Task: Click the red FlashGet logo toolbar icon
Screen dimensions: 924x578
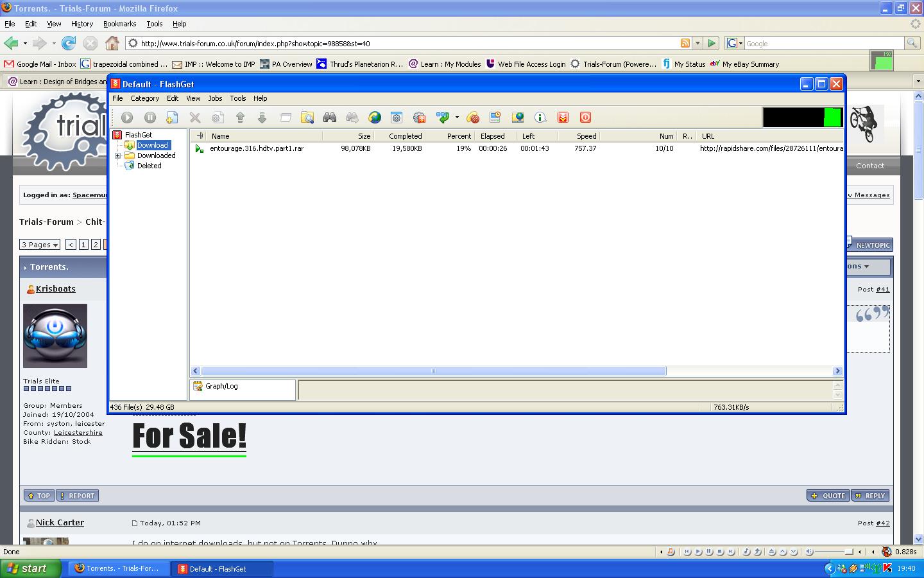Action: [x=563, y=118]
